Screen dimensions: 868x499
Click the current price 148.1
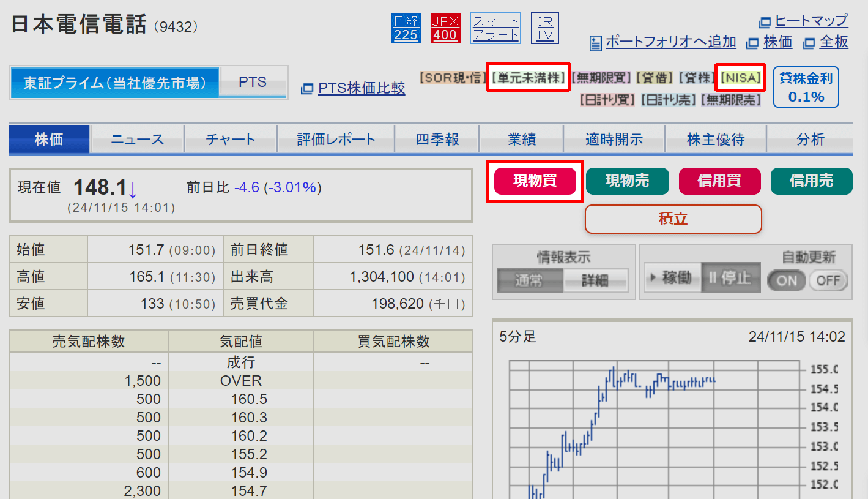click(x=100, y=187)
